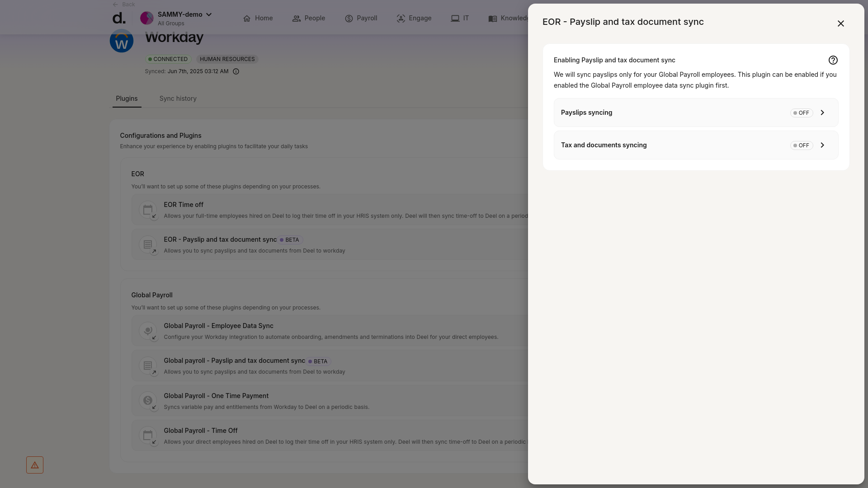Click the Home house icon
Image resolution: width=868 pixels, height=488 pixels.
coord(247,19)
